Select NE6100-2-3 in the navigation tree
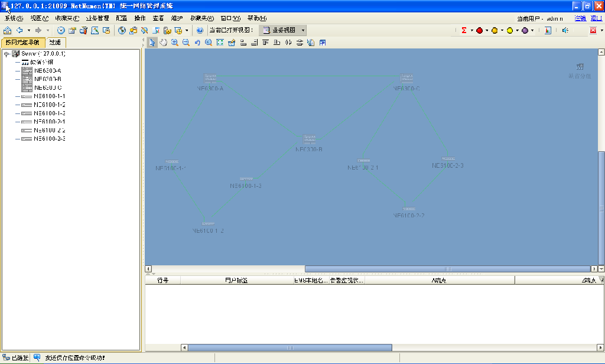Screen dimensions: 605x364 (50, 139)
